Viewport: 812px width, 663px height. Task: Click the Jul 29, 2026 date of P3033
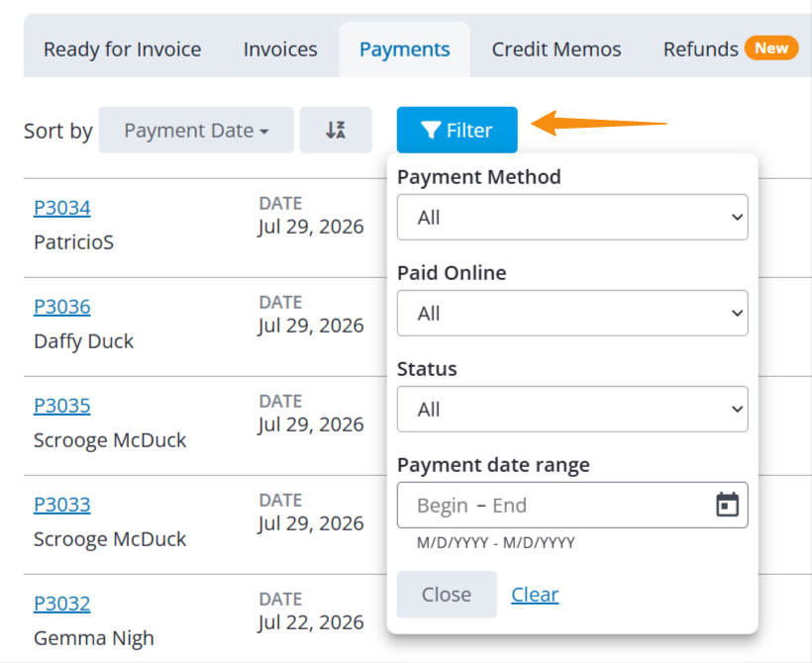pyautogui.click(x=311, y=523)
